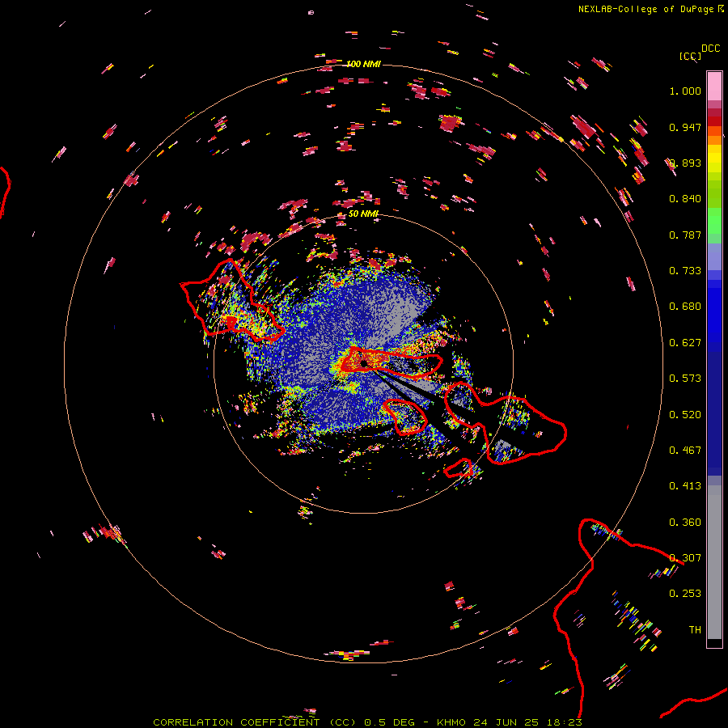Click the 100 NMI range ring label

pos(363,64)
